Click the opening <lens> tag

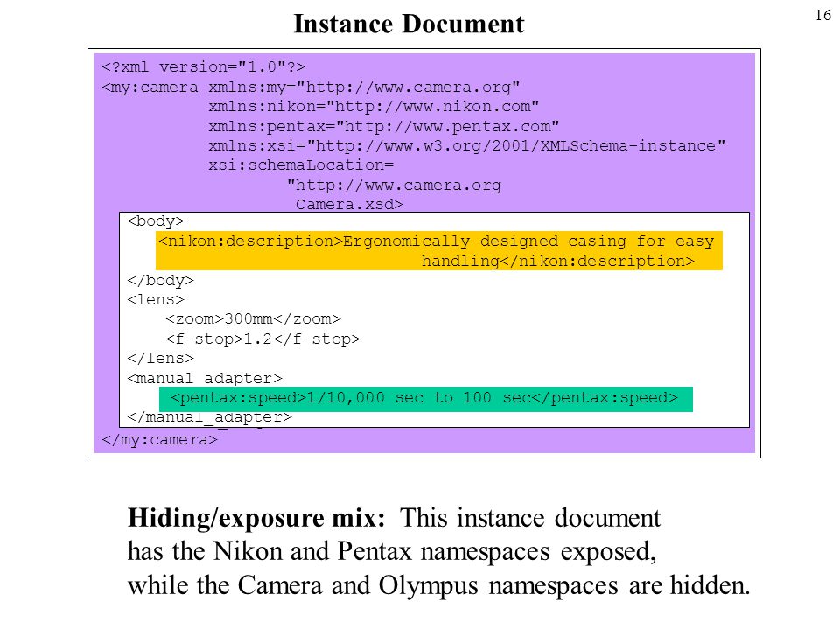156,299
